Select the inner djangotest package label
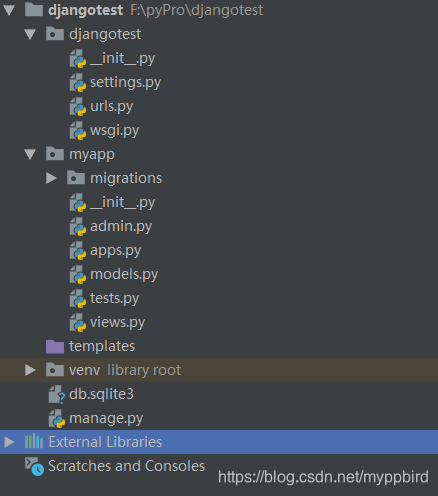Viewport: 438px width, 496px height. 105,35
